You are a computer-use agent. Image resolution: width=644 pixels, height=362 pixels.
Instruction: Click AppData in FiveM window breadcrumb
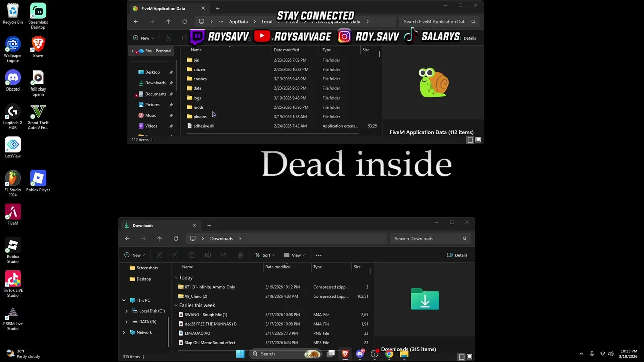pos(238,21)
